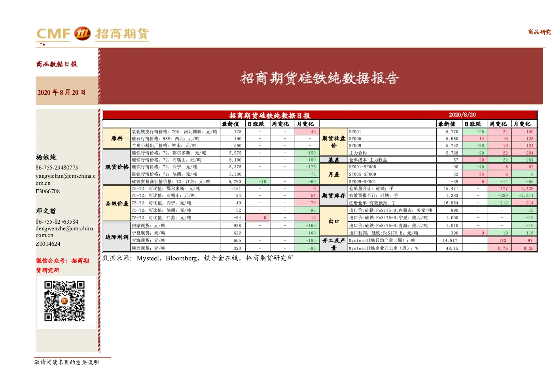Click the 开工及产量 category cell
Screen dimensions: 555x392
click(x=333, y=244)
